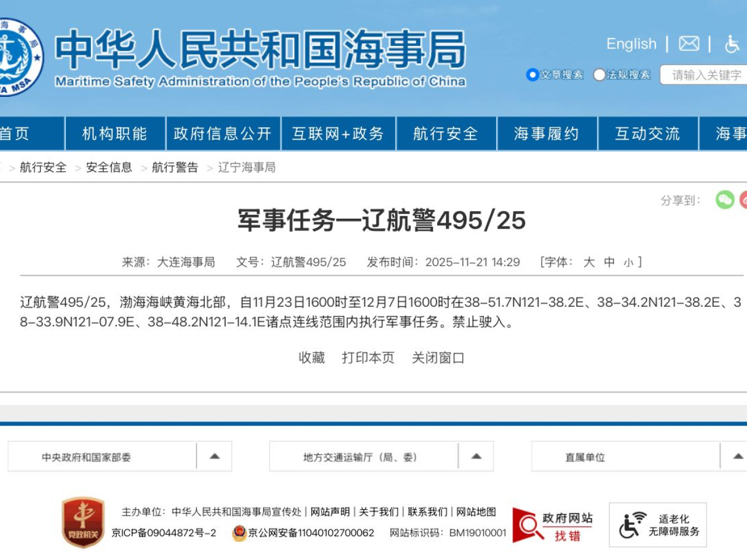747x560 pixels.
Task: Select the 文章搜索 radio button
Action: pos(532,75)
